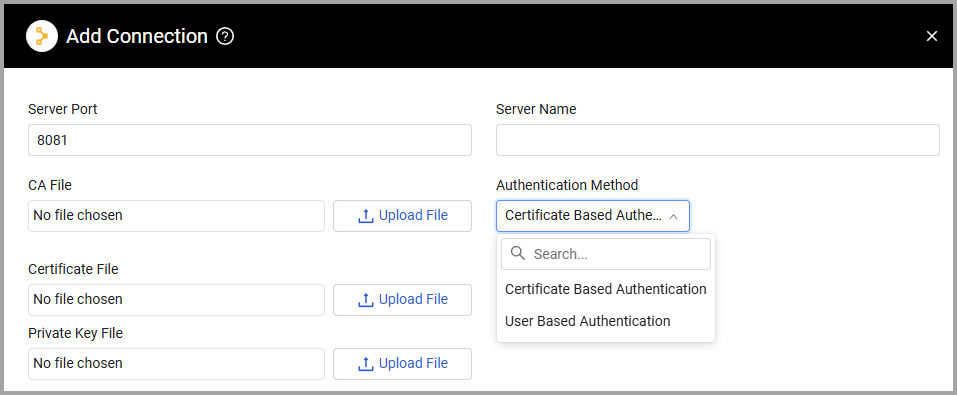Open the Authentication Method combo box
This screenshot has height=395, width=957.
click(593, 216)
